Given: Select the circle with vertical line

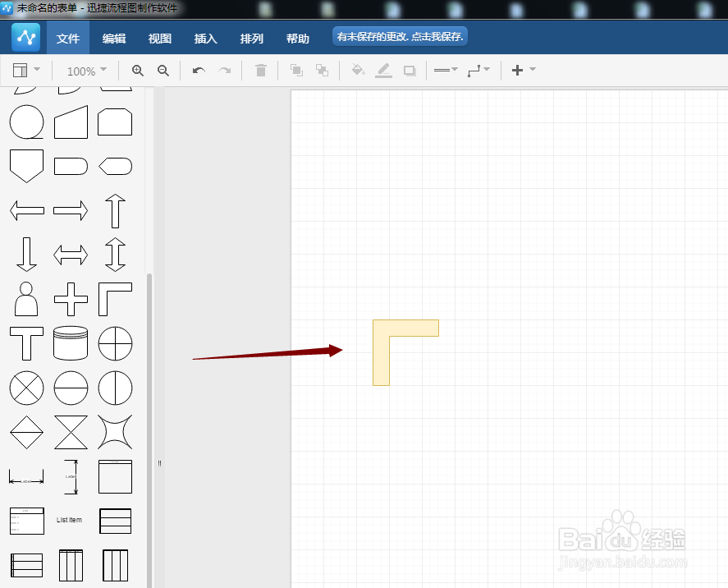Looking at the screenshot, I should click(x=115, y=388).
